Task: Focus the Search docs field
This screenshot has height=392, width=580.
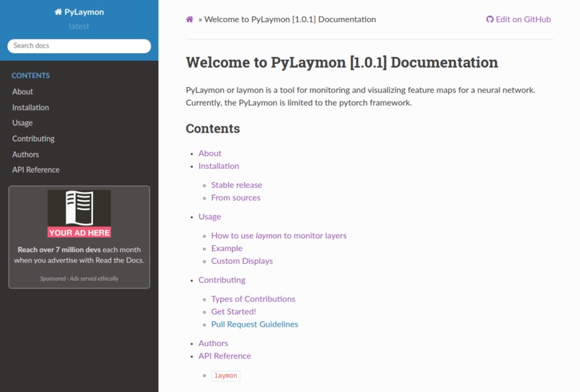Action: pos(79,46)
